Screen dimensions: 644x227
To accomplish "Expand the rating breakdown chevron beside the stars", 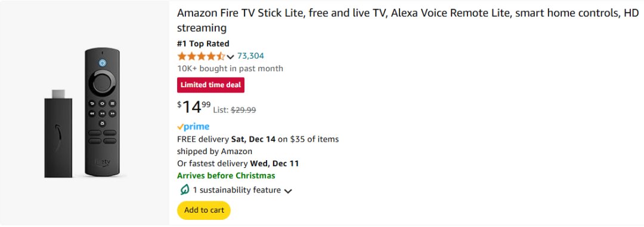I will pyautogui.click(x=230, y=57).
